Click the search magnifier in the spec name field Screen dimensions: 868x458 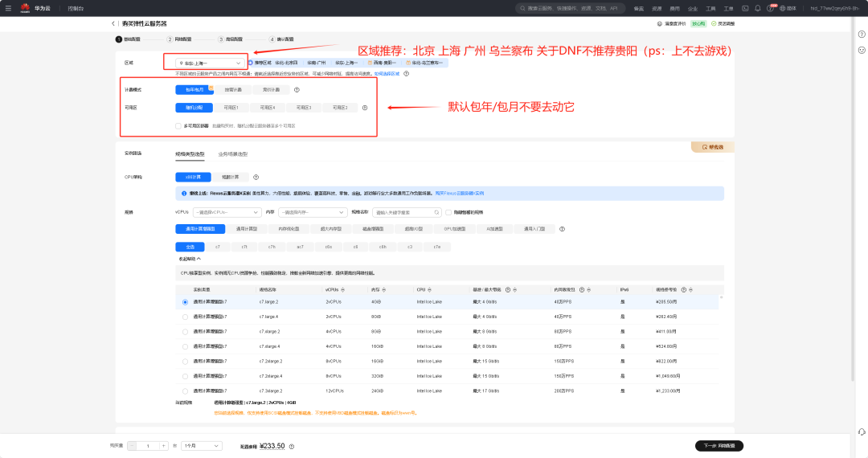tap(436, 212)
